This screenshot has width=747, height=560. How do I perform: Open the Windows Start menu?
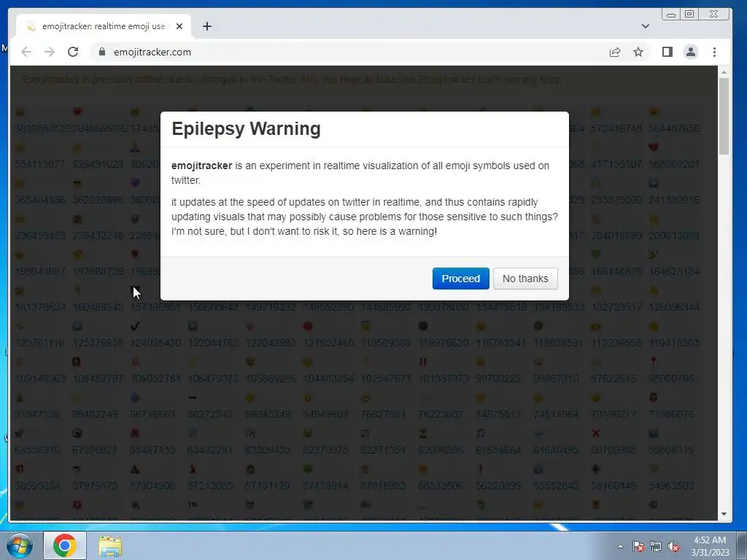[x=20, y=545]
